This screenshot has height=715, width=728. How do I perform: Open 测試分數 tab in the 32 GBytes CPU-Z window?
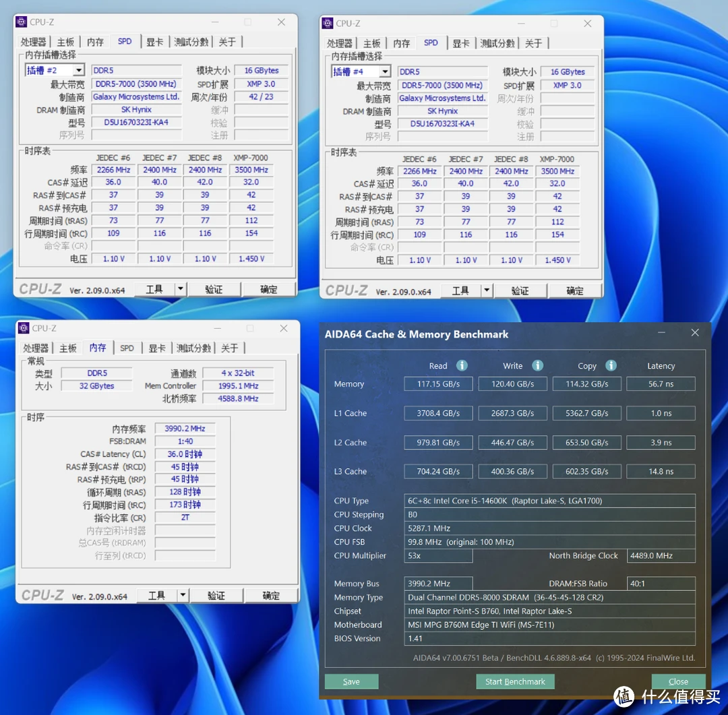click(193, 348)
